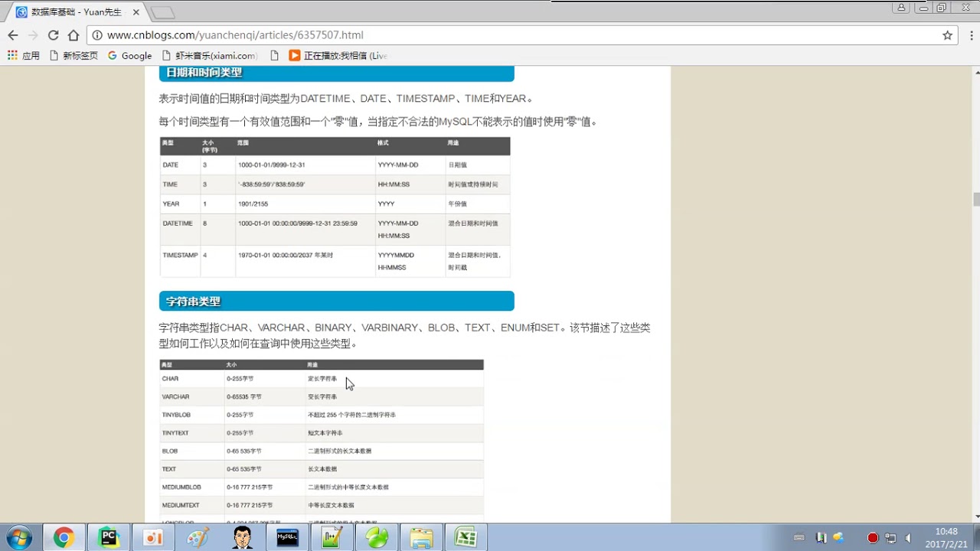The width and height of the screenshot is (980, 551).
Task: Open the Chrome user profile button
Action: pyautogui.click(x=901, y=8)
